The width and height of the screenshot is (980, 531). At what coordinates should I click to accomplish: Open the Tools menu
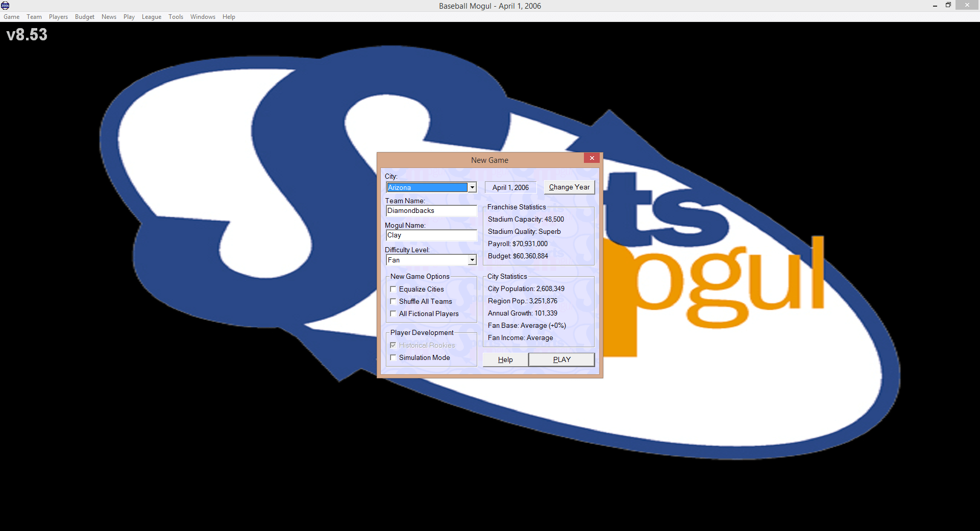pos(176,17)
